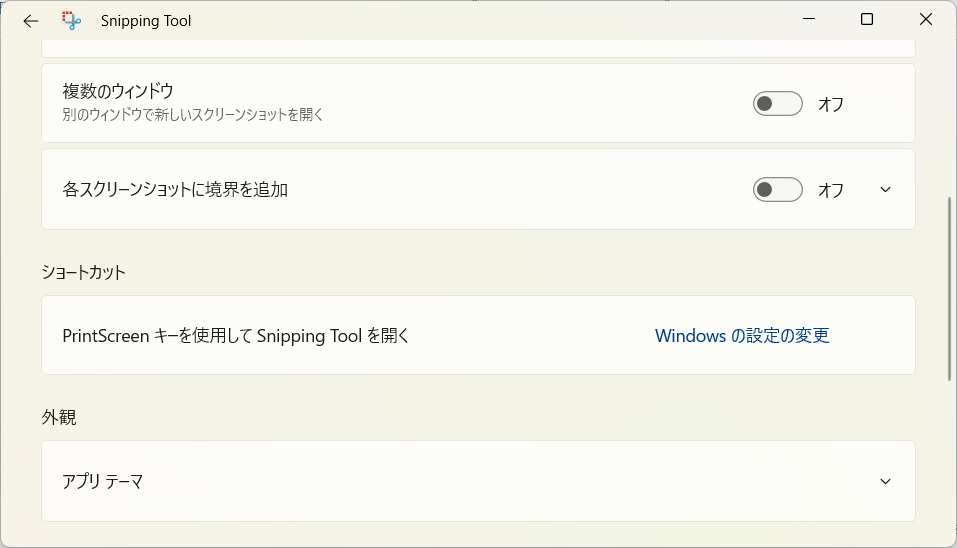Click the 各スクリーンショットに境界を追加 label text

[175, 190]
